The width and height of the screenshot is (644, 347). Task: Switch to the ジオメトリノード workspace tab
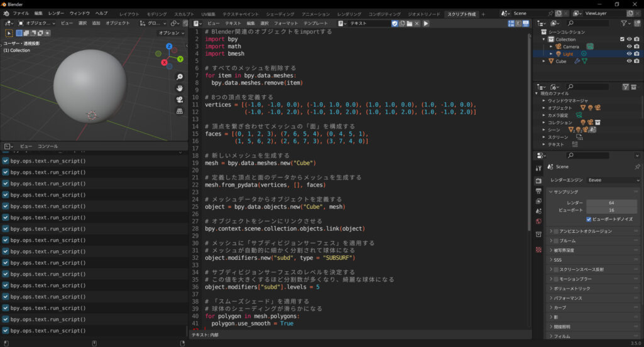point(424,14)
